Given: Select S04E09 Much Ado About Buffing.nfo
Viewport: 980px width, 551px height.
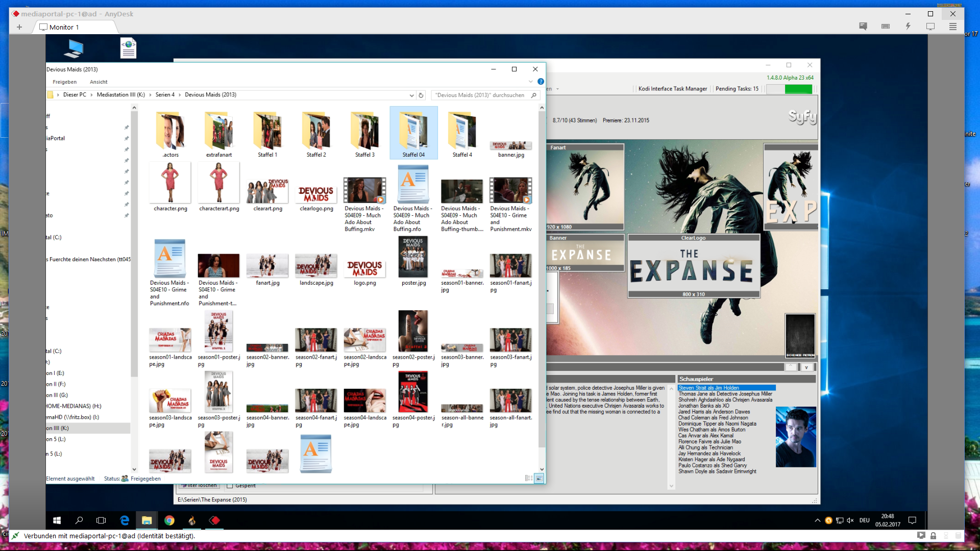Looking at the screenshot, I should tap(413, 199).
